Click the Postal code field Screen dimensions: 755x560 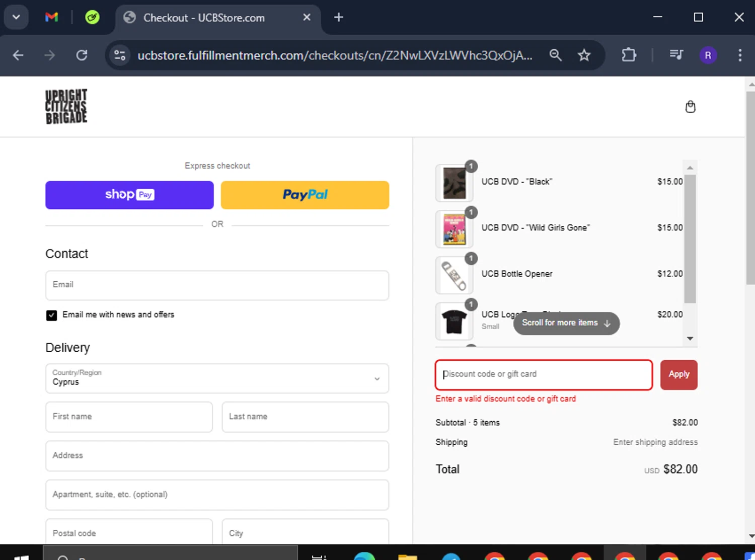pyautogui.click(x=129, y=532)
